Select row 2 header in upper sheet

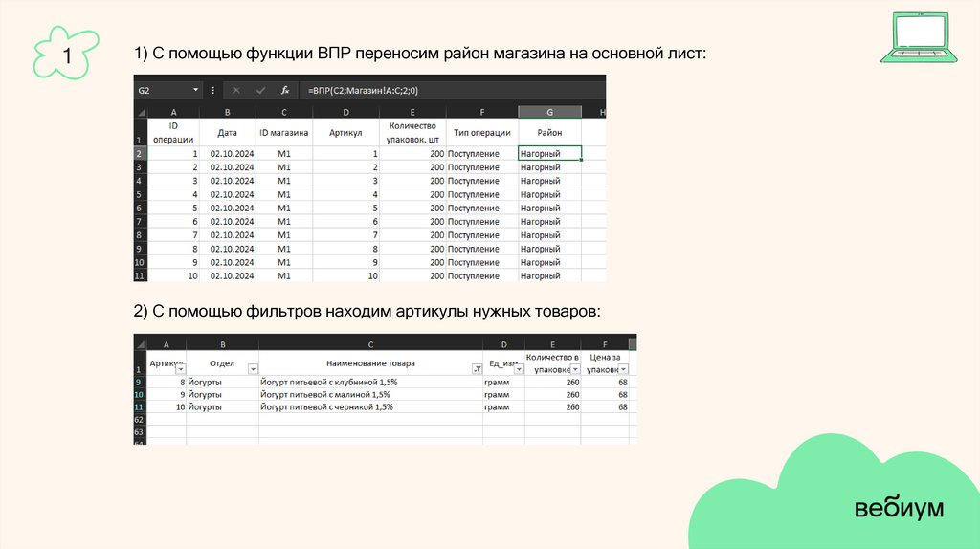point(140,154)
